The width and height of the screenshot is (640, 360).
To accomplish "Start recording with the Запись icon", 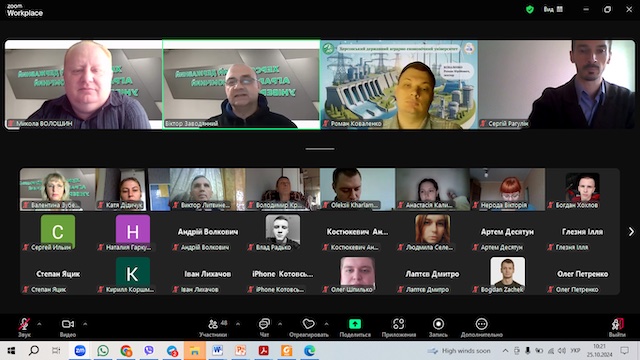I will click(438, 328).
